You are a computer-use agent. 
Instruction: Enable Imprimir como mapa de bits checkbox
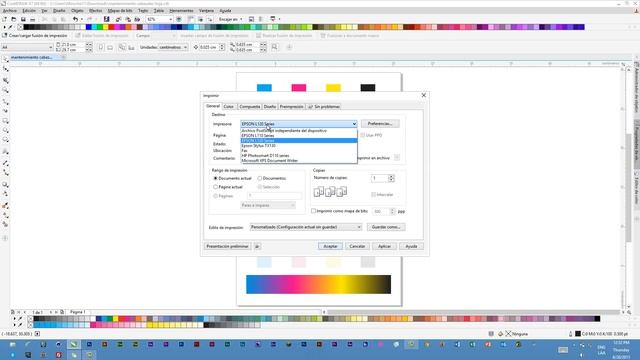point(313,211)
